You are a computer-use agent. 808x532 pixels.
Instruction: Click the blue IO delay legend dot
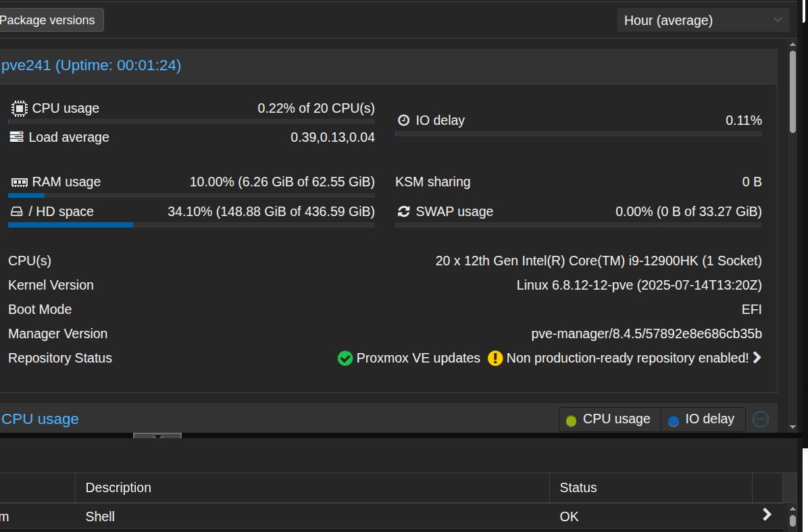[673, 421]
